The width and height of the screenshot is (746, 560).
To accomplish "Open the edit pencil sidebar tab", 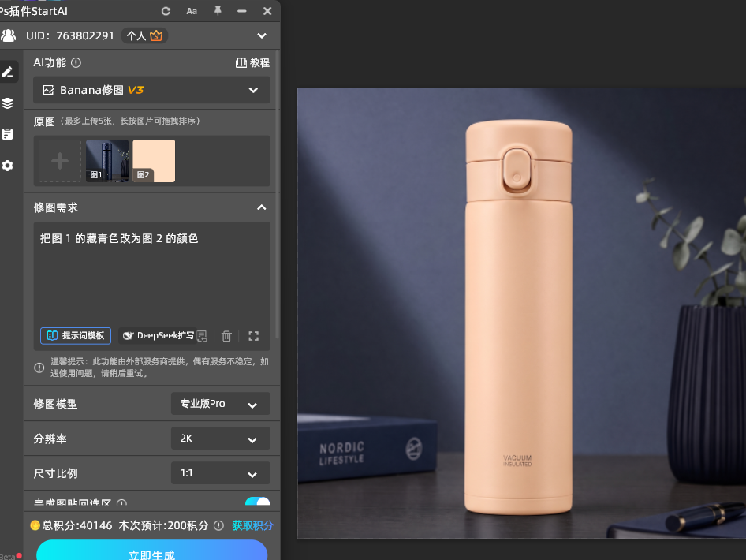I will [x=8, y=72].
